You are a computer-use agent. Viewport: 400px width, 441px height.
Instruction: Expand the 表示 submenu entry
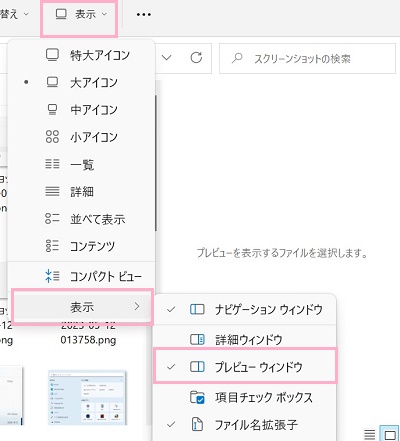click(x=82, y=307)
